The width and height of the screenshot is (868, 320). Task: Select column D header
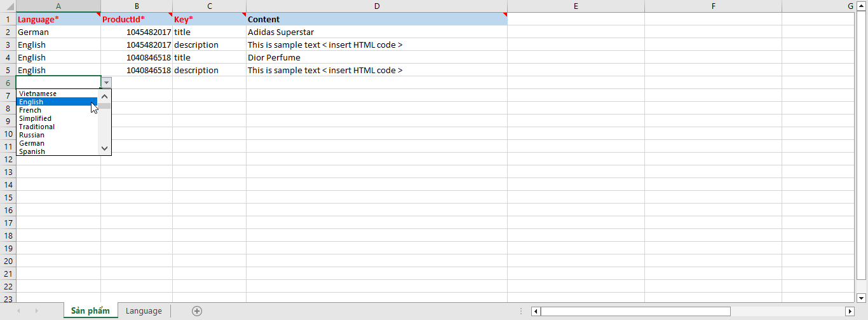[377, 6]
